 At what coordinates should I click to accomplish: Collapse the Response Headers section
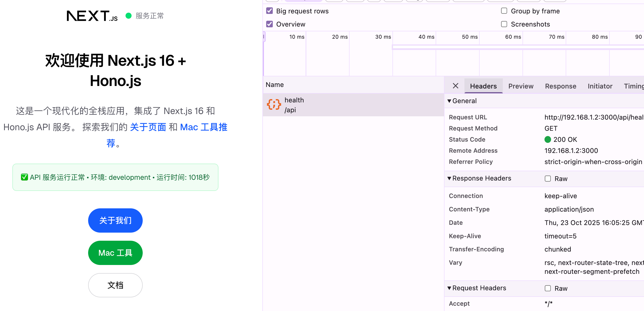tap(449, 178)
